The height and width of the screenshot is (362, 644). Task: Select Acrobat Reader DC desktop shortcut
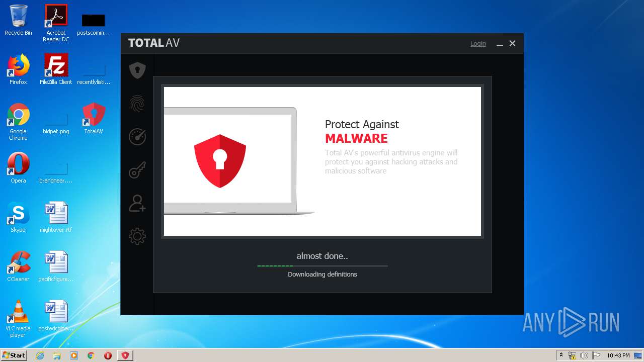(x=56, y=23)
